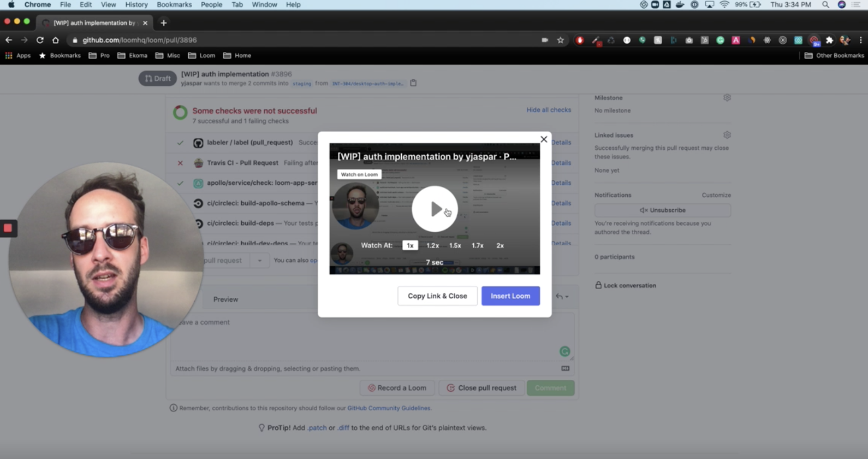Open the People menu
This screenshot has height=459, width=868.
(x=211, y=4)
